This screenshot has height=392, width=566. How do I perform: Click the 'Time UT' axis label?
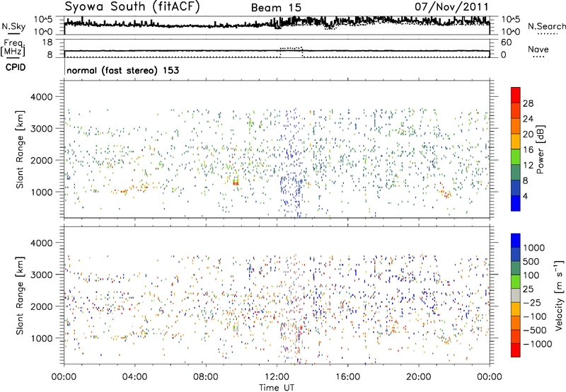pos(277,387)
